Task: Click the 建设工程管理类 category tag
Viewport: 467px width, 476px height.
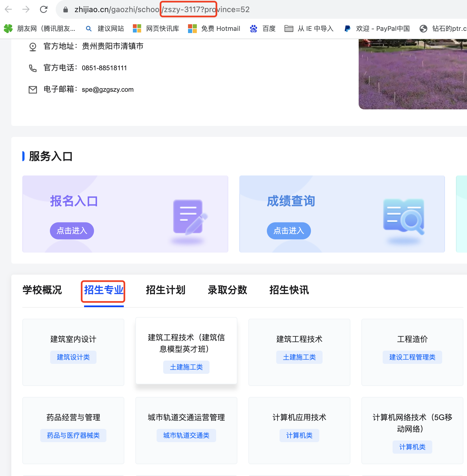Action: tap(412, 357)
